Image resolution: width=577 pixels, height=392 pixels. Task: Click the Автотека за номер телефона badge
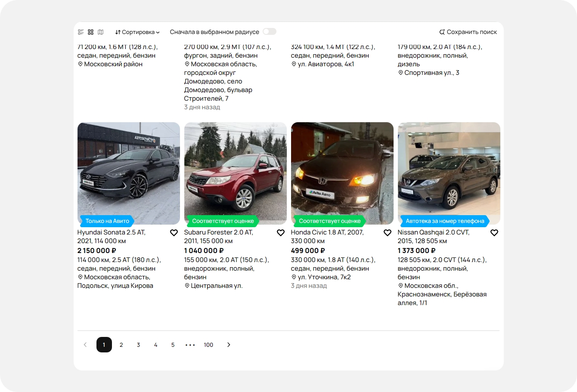coord(445,221)
